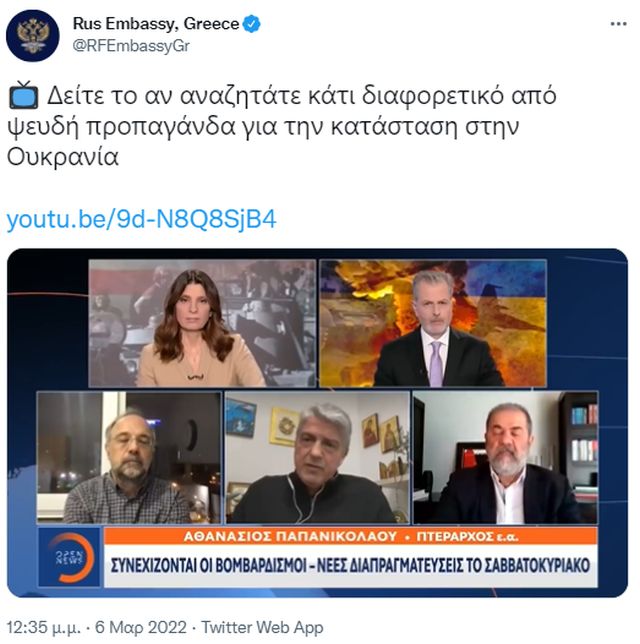
Task: Open the 12:35 μ.μ. 6 Μαρ 2022 timestamp
Action: (x=97, y=628)
